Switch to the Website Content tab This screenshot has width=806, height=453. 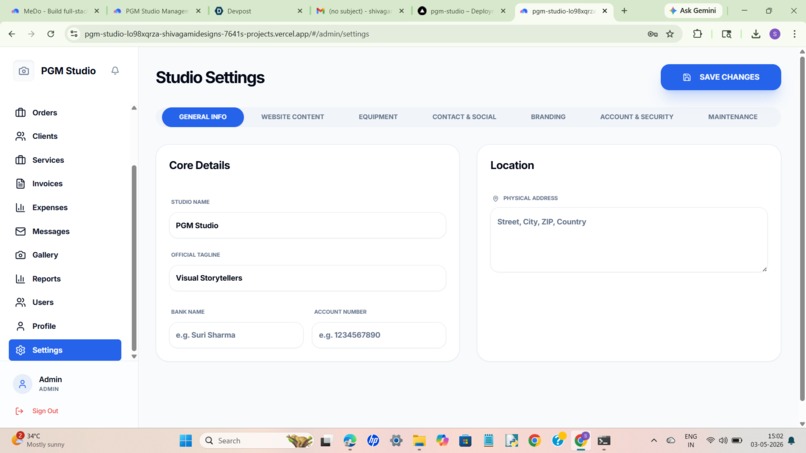pyautogui.click(x=292, y=117)
